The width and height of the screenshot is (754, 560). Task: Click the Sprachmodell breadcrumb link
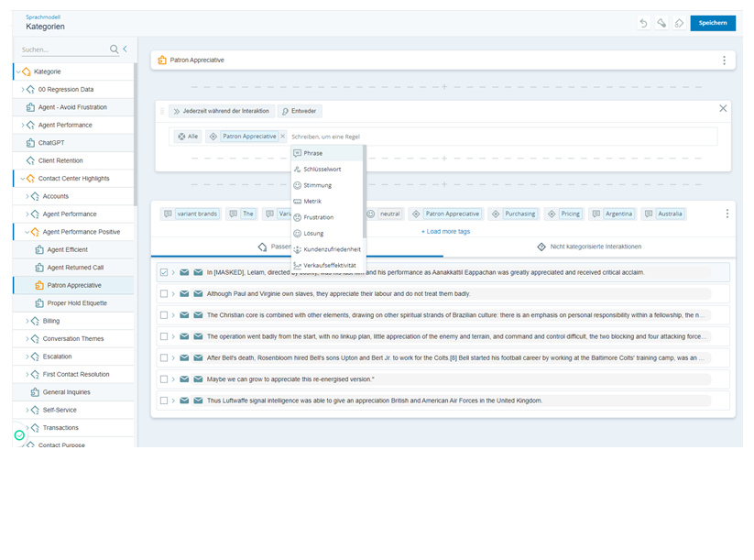43,16
